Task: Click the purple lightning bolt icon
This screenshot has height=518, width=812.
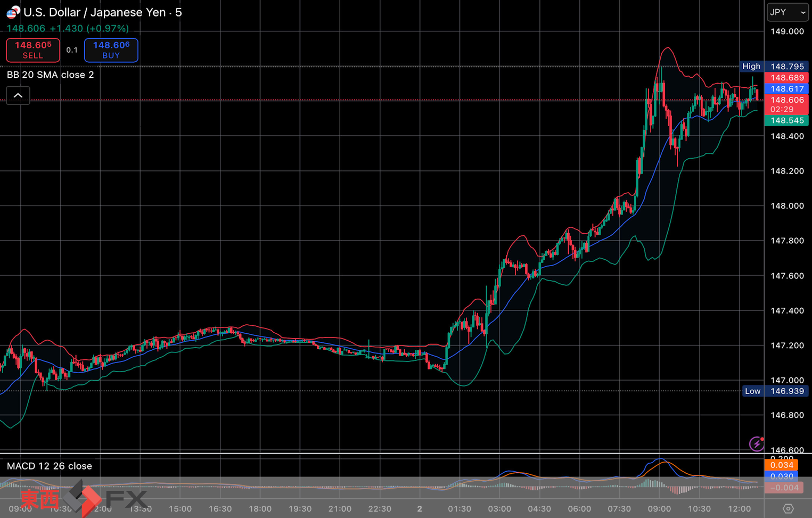Action: click(x=756, y=443)
